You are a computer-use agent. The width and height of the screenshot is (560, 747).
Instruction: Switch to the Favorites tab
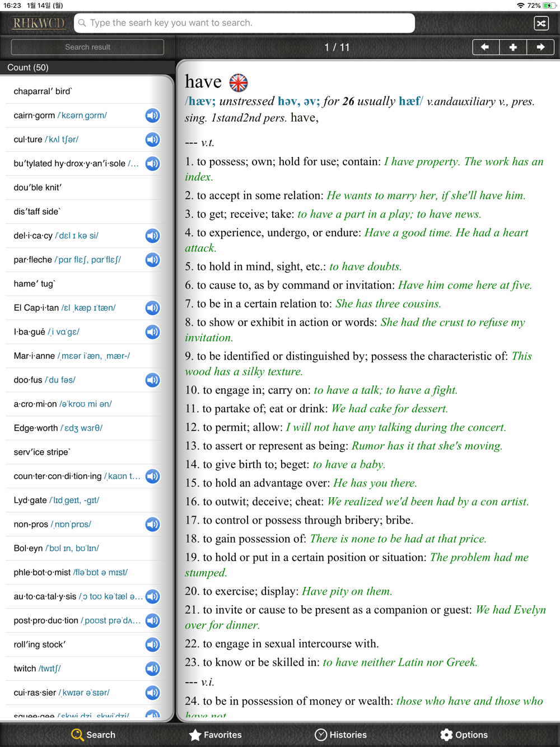216,735
